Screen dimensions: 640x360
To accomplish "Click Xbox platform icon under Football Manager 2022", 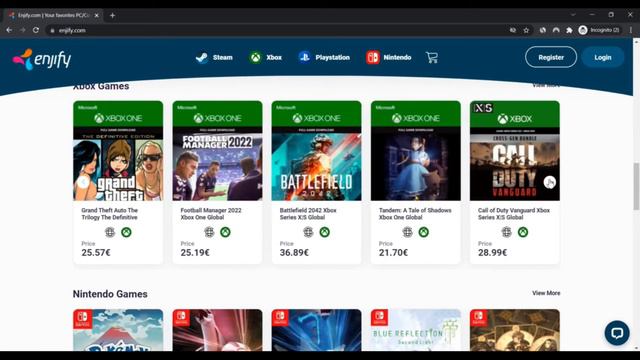I will 225,232.
